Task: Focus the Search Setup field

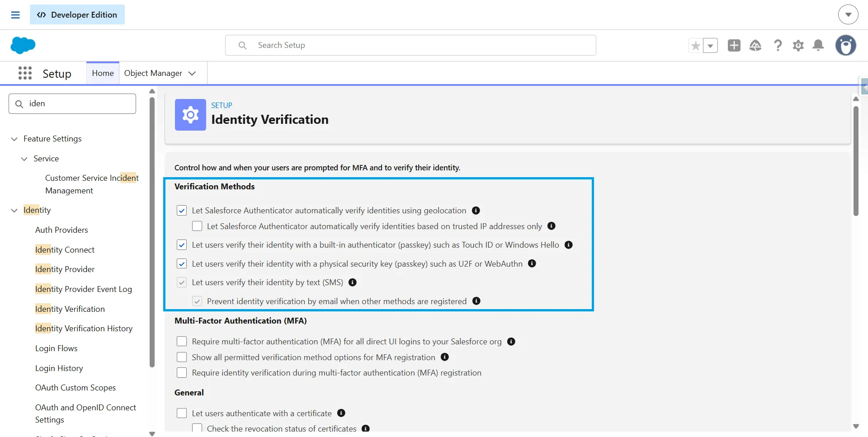Action: pos(410,45)
